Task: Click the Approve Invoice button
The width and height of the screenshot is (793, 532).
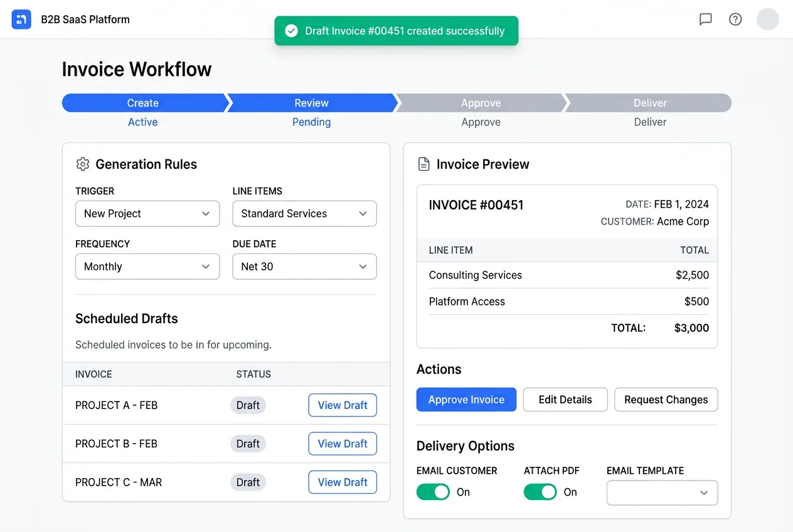Action: pyautogui.click(x=466, y=400)
